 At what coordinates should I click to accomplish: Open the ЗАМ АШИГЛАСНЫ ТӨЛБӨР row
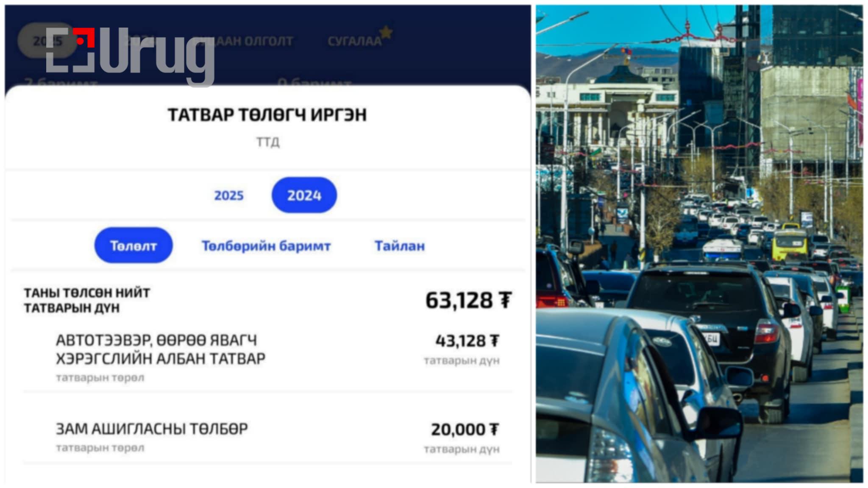tap(268, 437)
